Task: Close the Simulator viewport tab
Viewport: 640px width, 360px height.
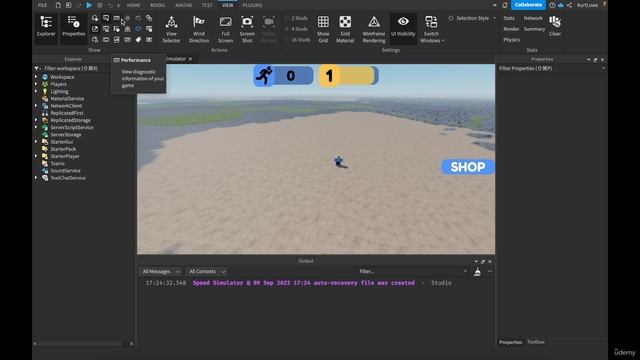Action: [x=190, y=59]
